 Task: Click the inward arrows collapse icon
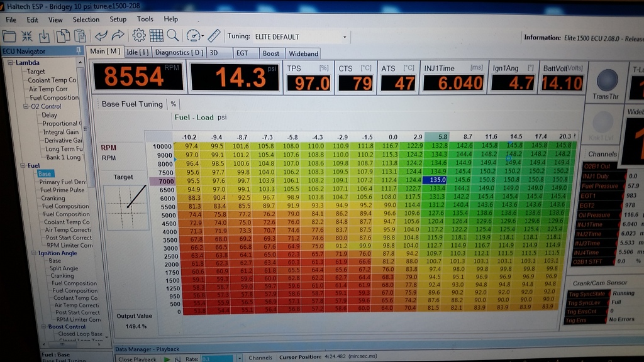[27, 36]
